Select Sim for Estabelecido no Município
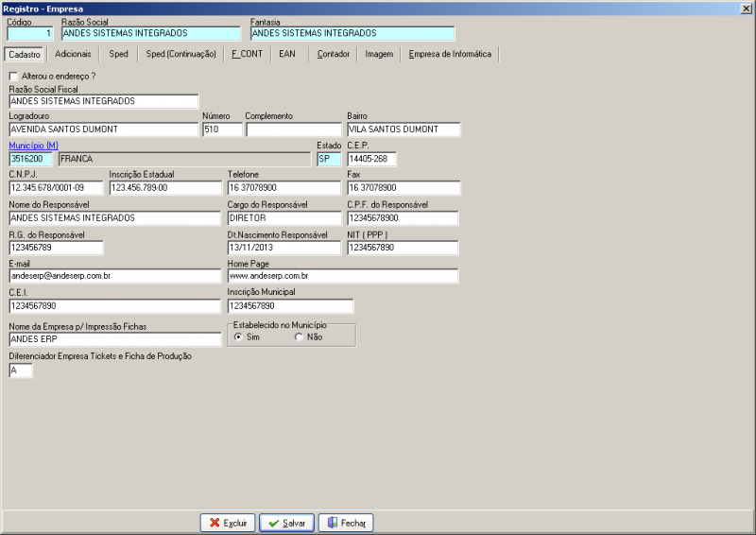756x535 pixels. (238, 337)
